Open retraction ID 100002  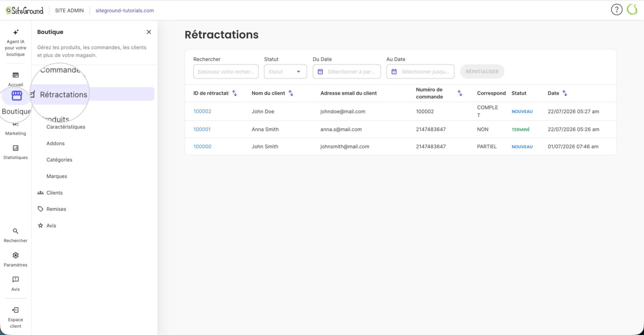(x=202, y=111)
